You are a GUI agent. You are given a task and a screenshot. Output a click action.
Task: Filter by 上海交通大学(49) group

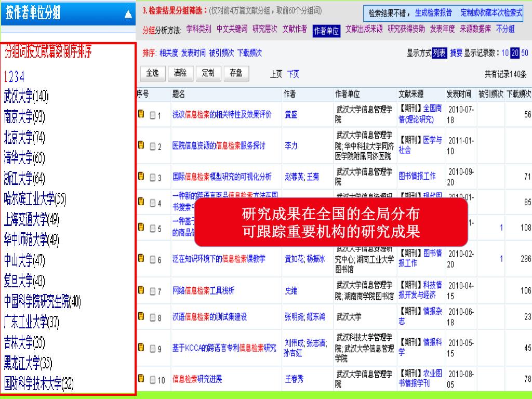32,220
